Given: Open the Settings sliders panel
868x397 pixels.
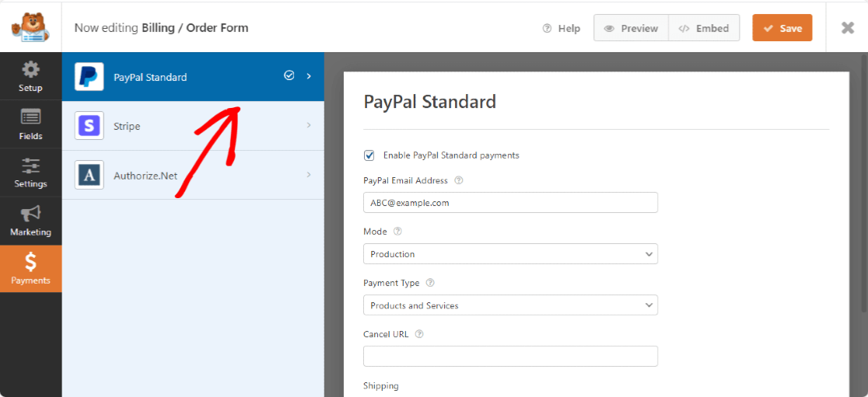Looking at the screenshot, I should [30, 172].
